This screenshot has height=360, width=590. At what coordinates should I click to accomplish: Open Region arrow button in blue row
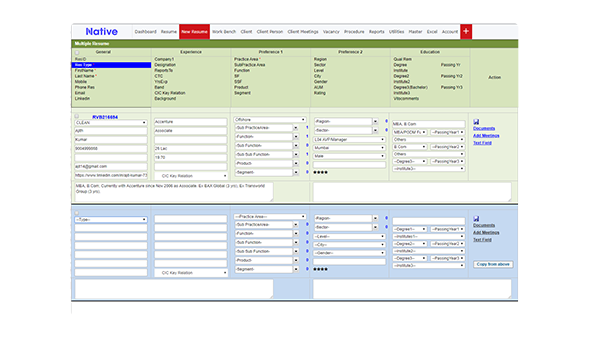[x=375, y=218]
